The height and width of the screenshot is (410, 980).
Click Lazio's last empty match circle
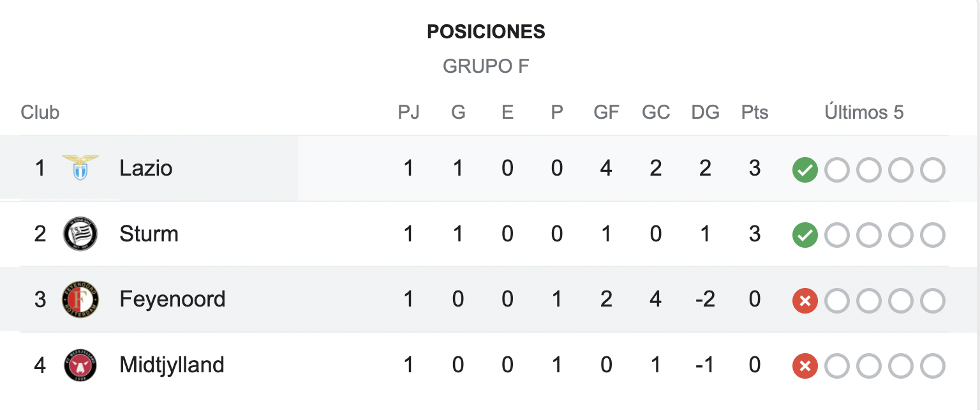(933, 170)
